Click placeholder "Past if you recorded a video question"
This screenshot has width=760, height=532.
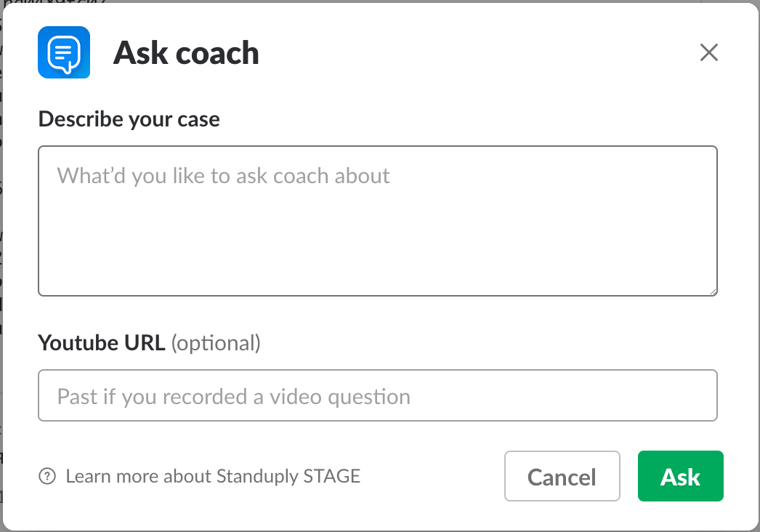pos(234,397)
